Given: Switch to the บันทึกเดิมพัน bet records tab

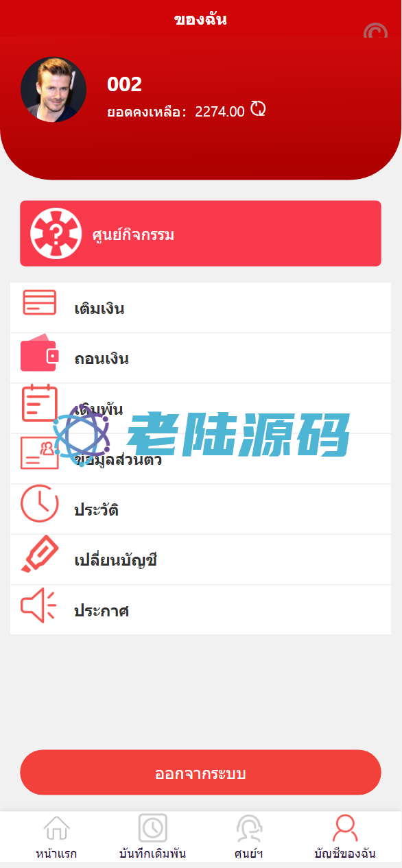Looking at the screenshot, I should [x=152, y=836].
